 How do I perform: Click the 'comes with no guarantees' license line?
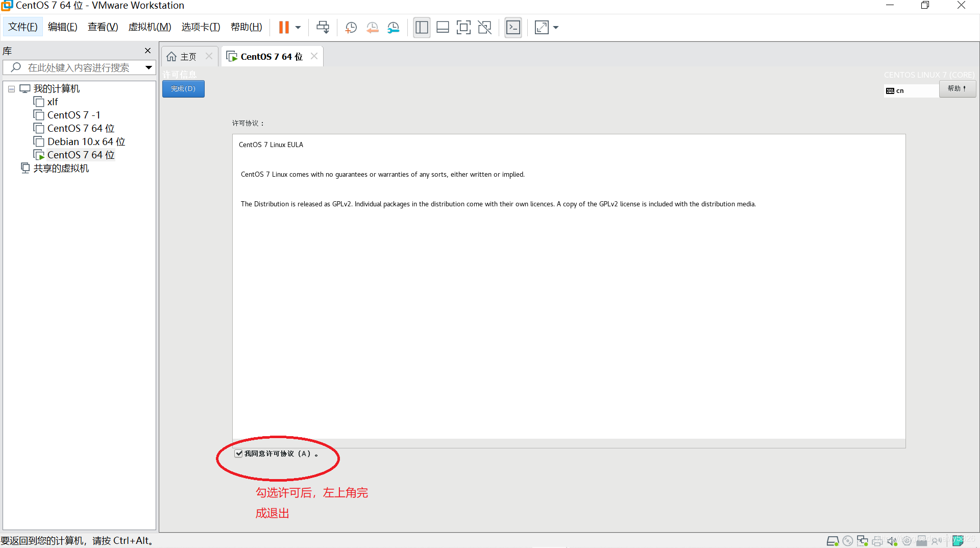(x=383, y=175)
